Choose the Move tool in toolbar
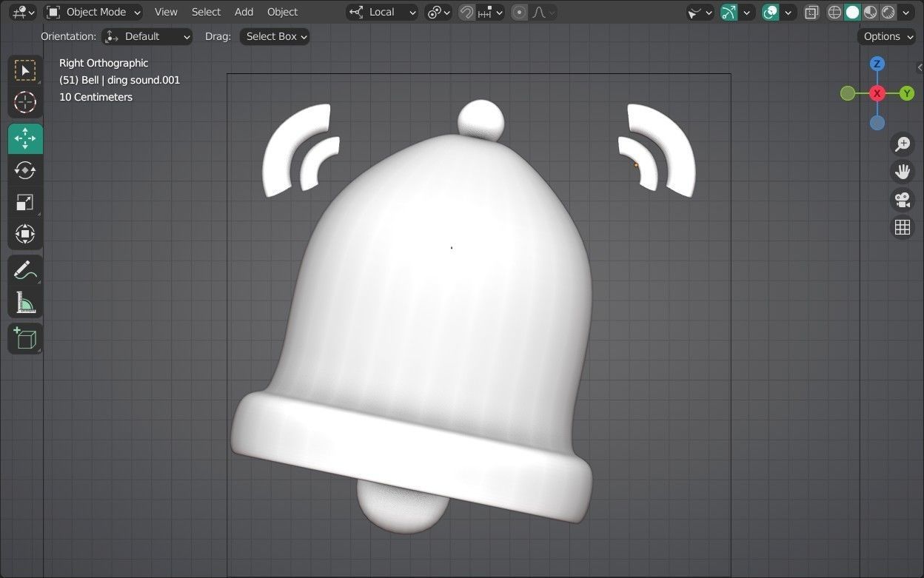This screenshot has height=578, width=924. click(x=25, y=138)
